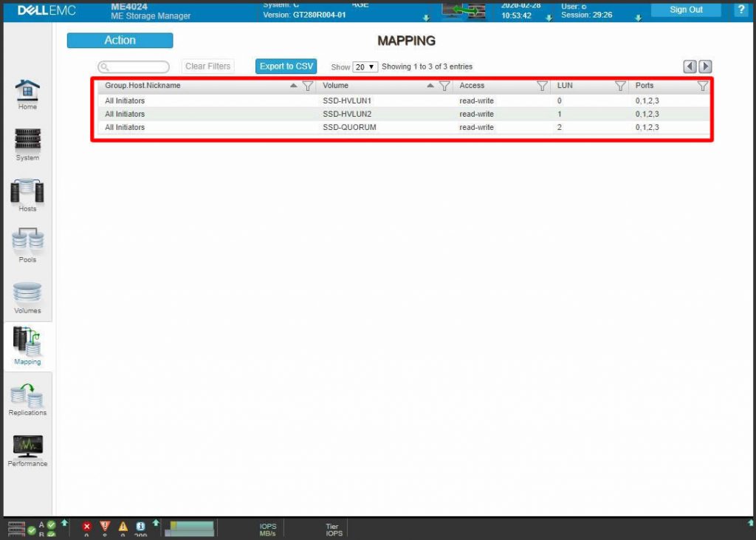Open the Show entries count dropdown

coord(365,66)
